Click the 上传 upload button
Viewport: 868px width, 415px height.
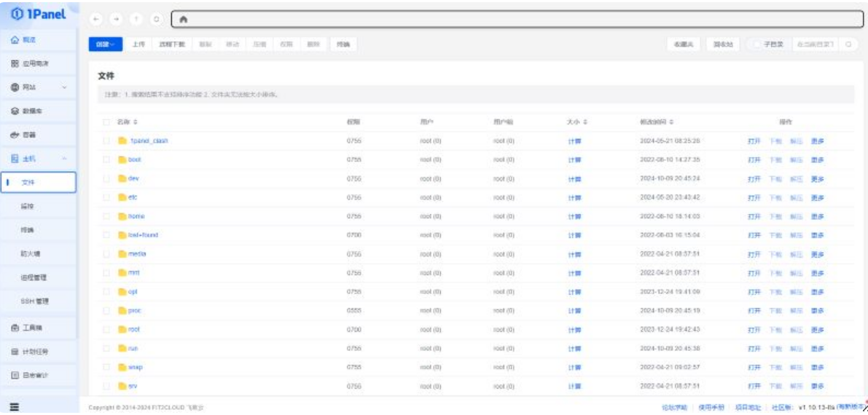[138, 44]
